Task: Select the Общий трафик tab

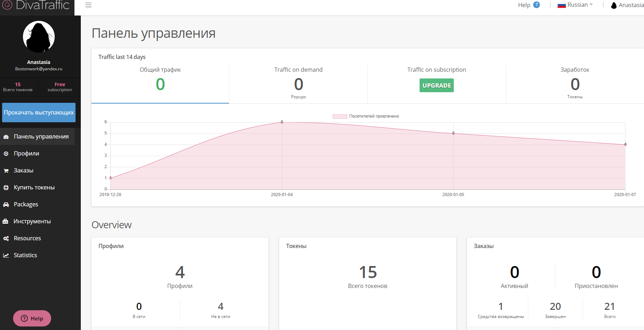Action: 160,84
